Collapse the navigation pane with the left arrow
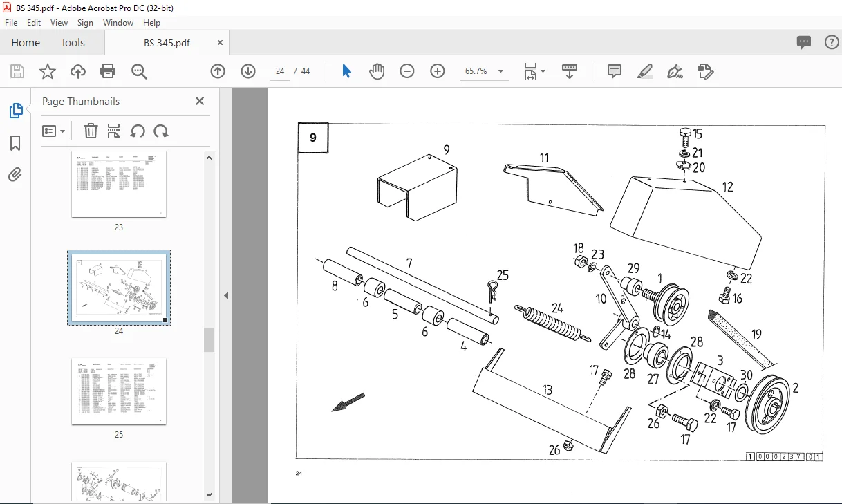 point(226,296)
